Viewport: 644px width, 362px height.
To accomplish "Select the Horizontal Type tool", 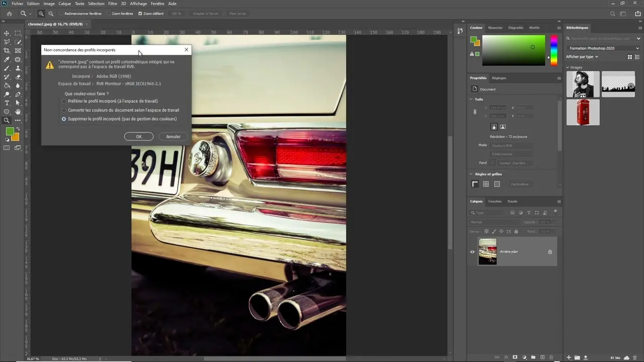I will pyautogui.click(x=7, y=103).
